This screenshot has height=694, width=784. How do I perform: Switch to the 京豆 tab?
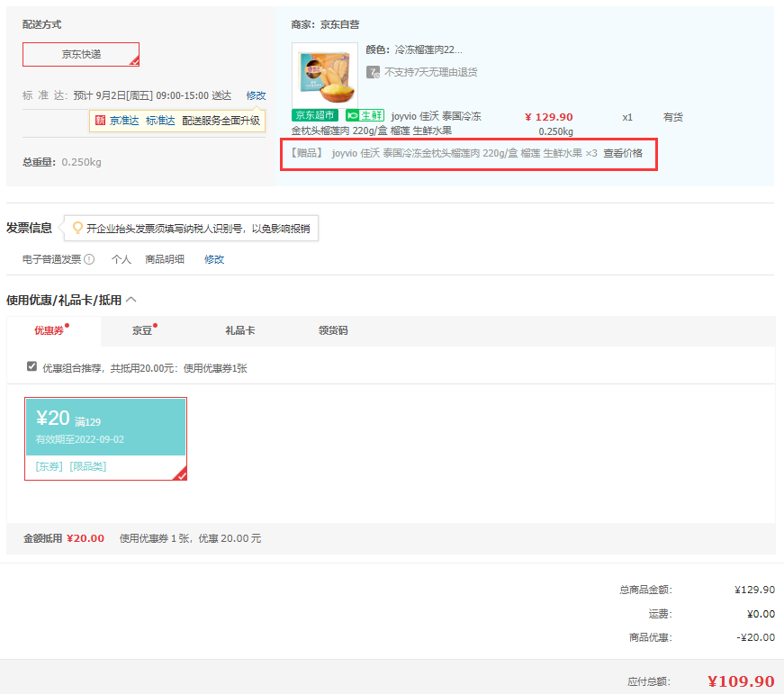[x=142, y=330]
